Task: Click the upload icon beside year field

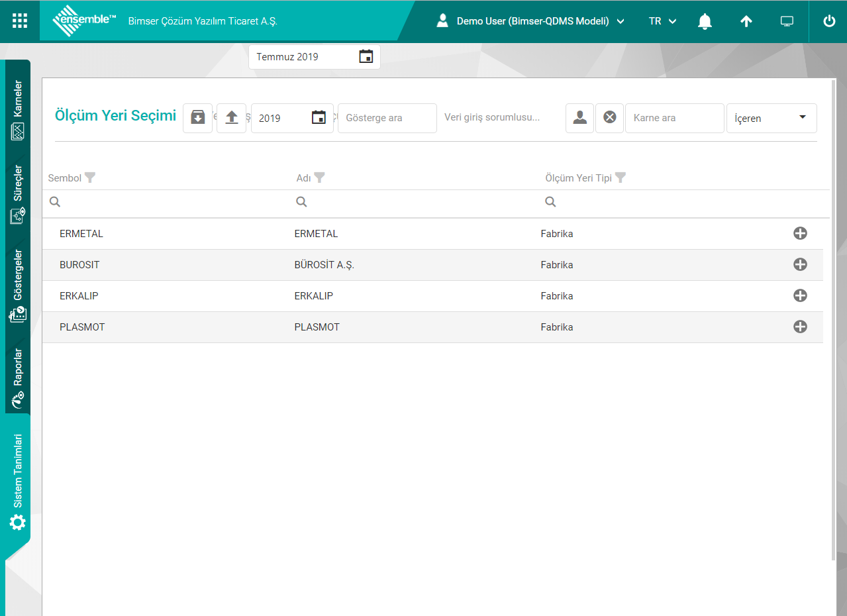Action: point(231,118)
